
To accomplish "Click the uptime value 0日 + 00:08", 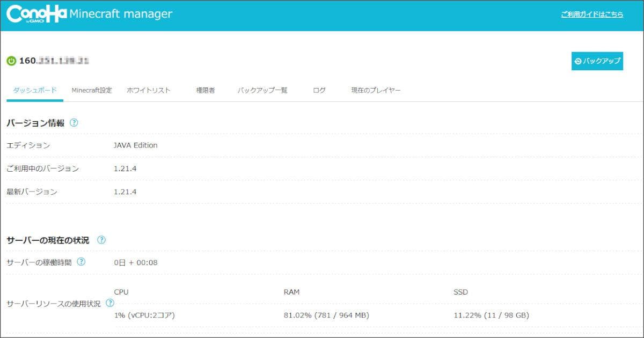I will tap(136, 263).
